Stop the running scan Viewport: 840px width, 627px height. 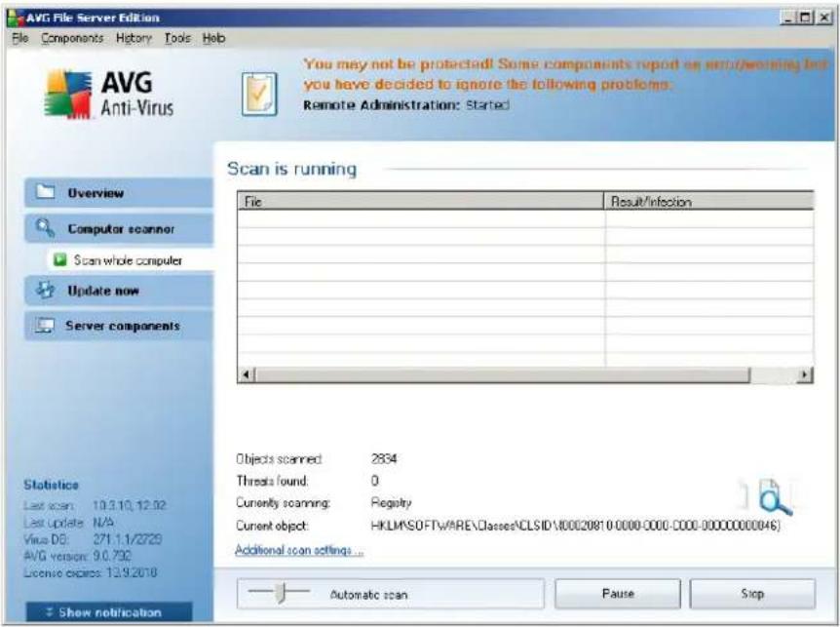point(752,593)
